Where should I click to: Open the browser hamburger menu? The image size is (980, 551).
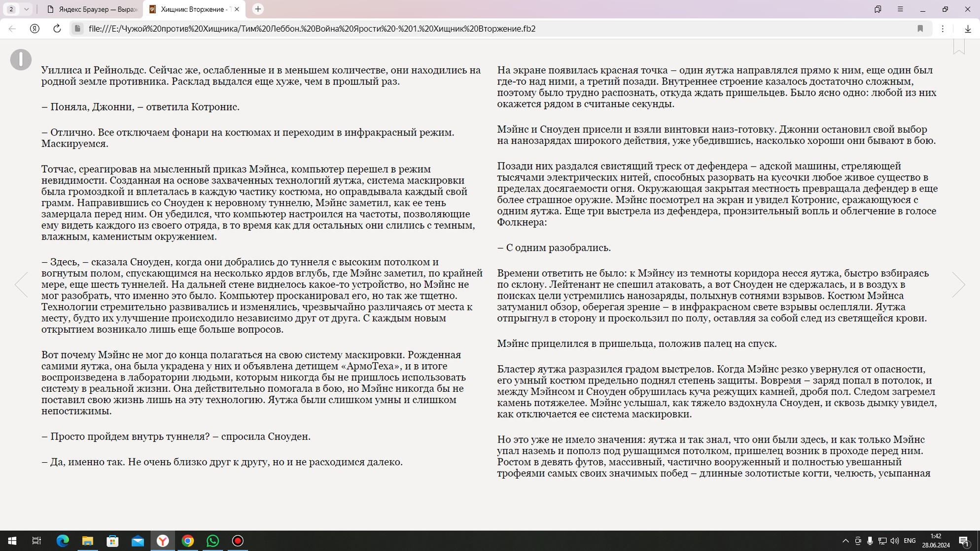[900, 9]
